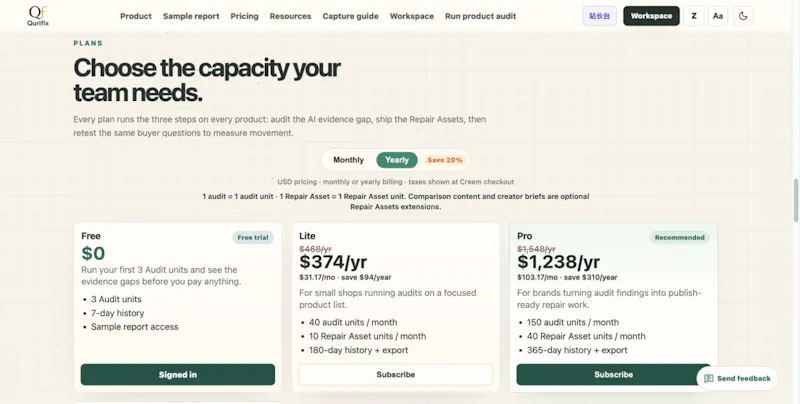Click the page vertical scrollbar
Image resolution: width=800 pixels, height=404 pixels.
point(795,200)
